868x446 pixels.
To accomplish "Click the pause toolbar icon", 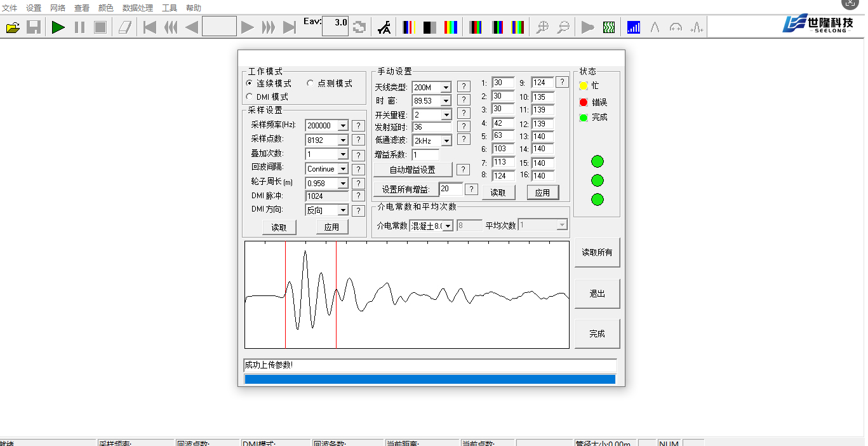I will pyautogui.click(x=79, y=27).
